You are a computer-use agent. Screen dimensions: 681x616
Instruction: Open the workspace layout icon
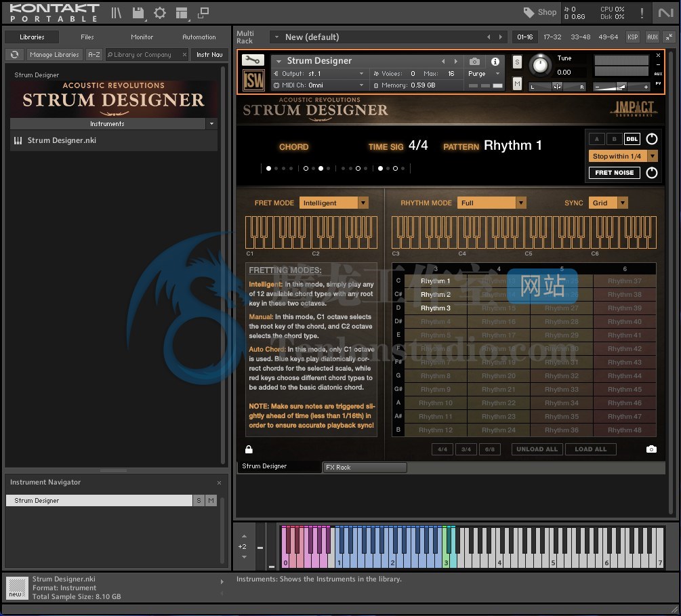[182, 13]
